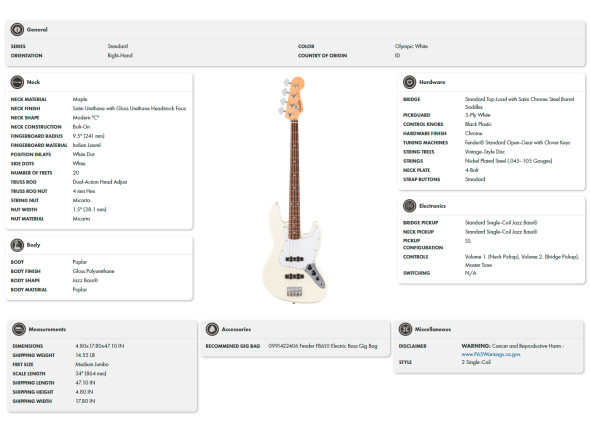Click the Electronics section icon
This screenshot has width=590, height=434.
click(409, 206)
